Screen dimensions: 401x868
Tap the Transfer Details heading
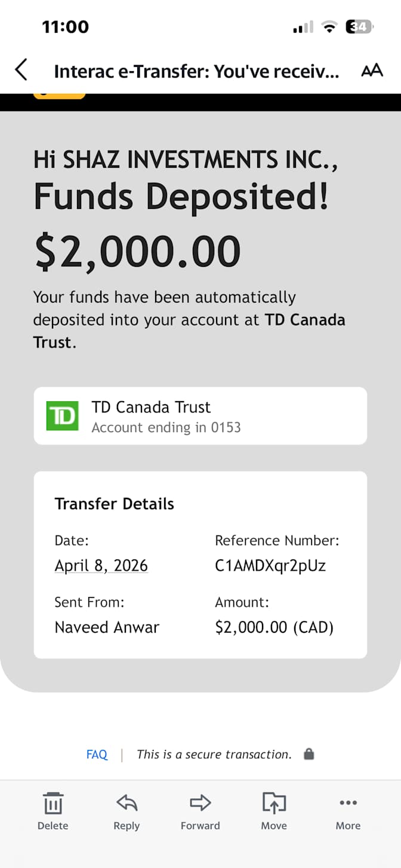tap(115, 504)
